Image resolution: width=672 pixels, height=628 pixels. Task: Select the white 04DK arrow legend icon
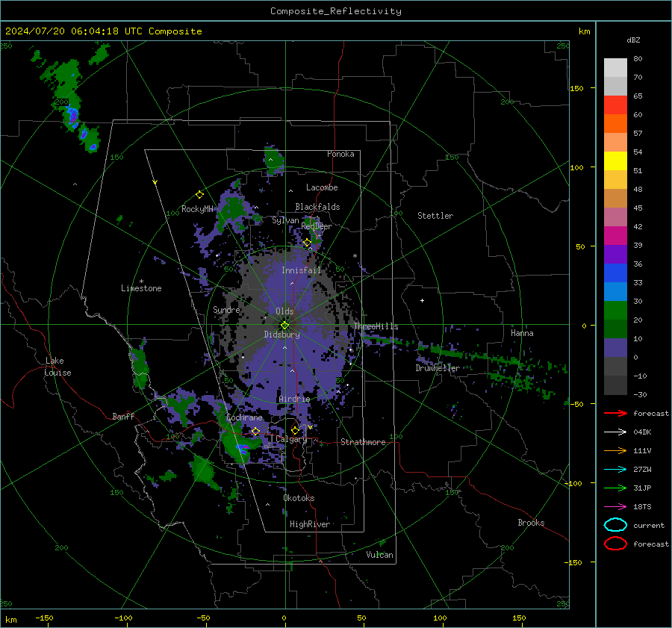pos(615,432)
